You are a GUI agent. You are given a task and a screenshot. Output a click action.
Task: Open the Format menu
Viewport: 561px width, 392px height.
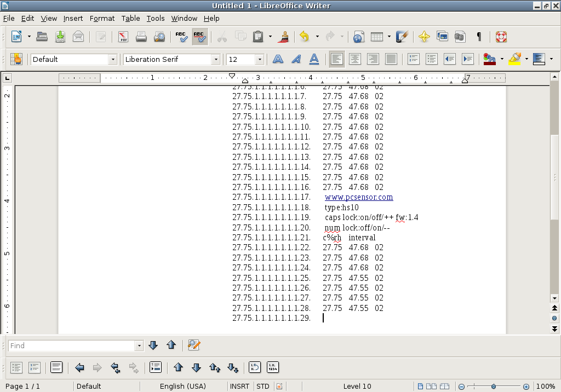click(x=102, y=18)
